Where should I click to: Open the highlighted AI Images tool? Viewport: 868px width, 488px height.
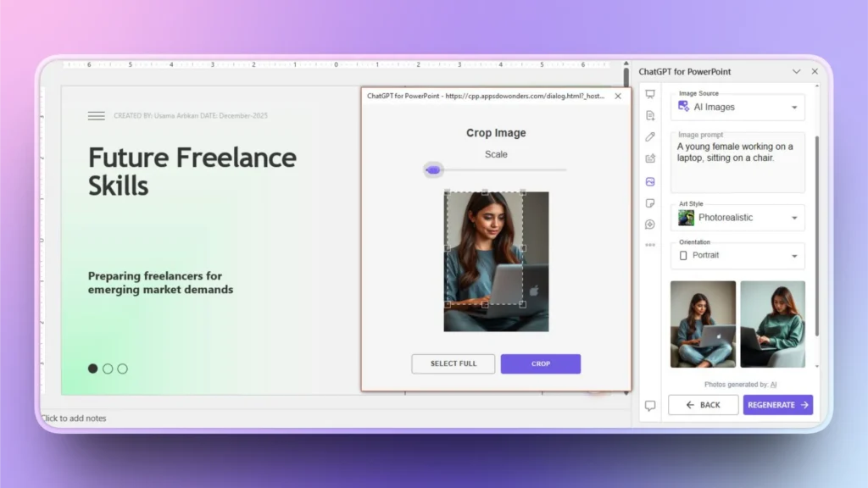(x=650, y=180)
